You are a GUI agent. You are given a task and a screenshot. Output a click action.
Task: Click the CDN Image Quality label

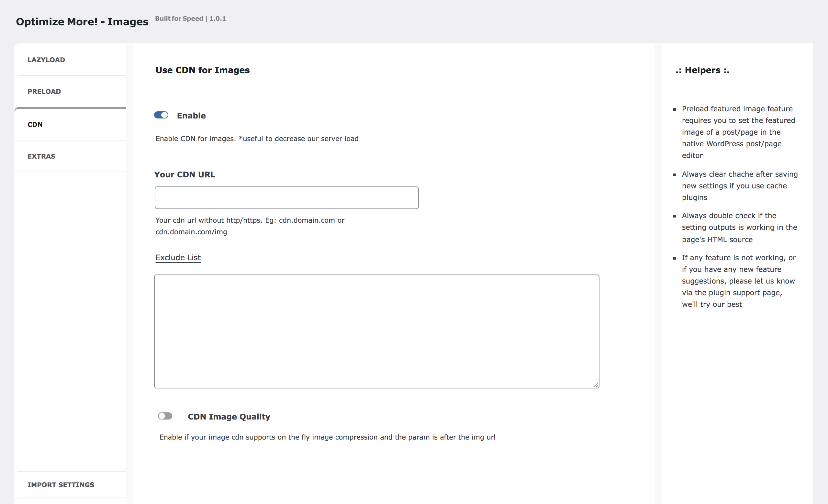pyautogui.click(x=229, y=417)
